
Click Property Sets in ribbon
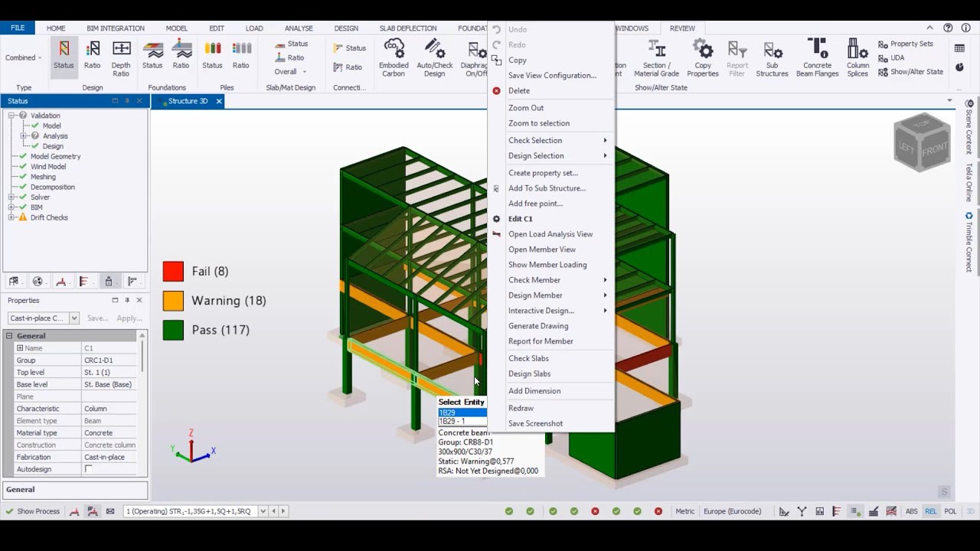click(x=906, y=44)
